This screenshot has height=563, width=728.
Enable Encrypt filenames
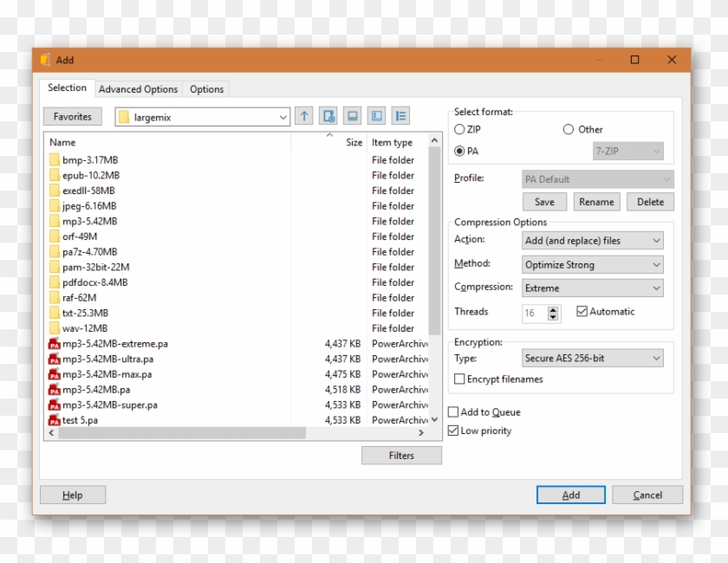tap(459, 379)
